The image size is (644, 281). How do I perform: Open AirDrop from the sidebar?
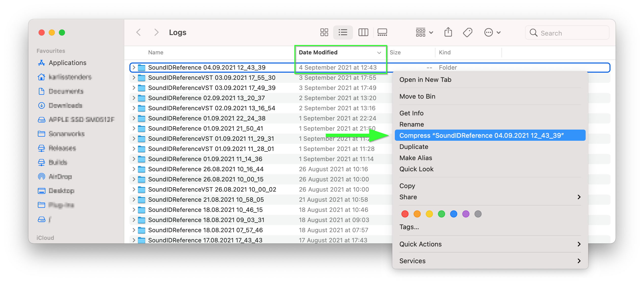[x=55, y=177]
